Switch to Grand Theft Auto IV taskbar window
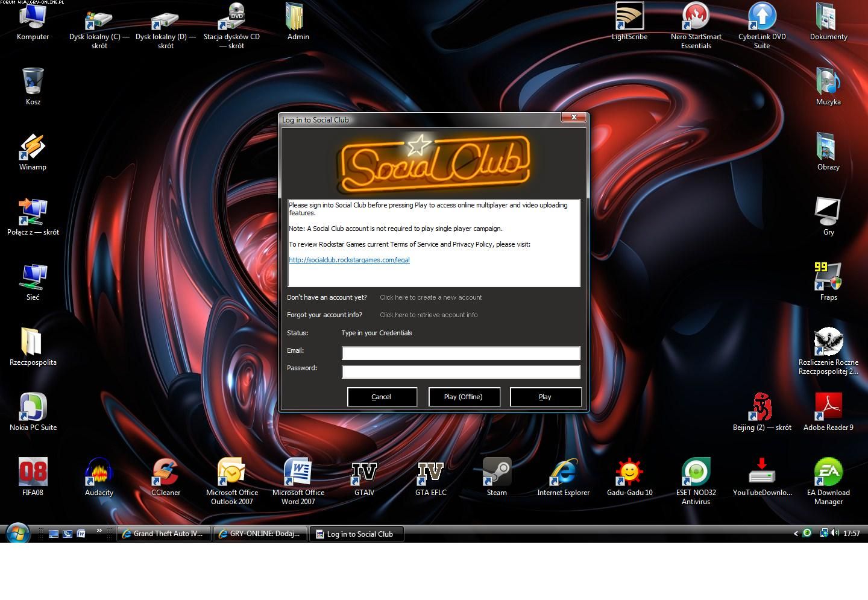Screen dimensions: 868x600 [164, 534]
